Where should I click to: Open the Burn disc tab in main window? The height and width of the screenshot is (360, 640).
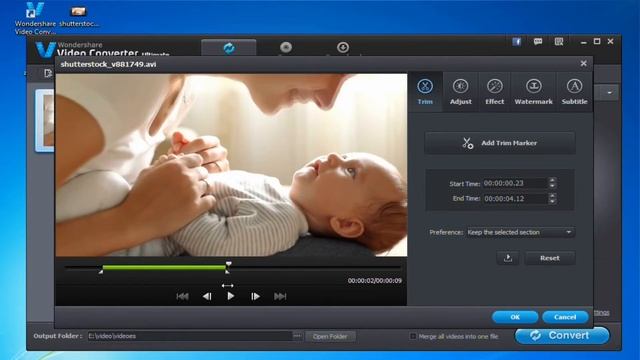point(286,47)
